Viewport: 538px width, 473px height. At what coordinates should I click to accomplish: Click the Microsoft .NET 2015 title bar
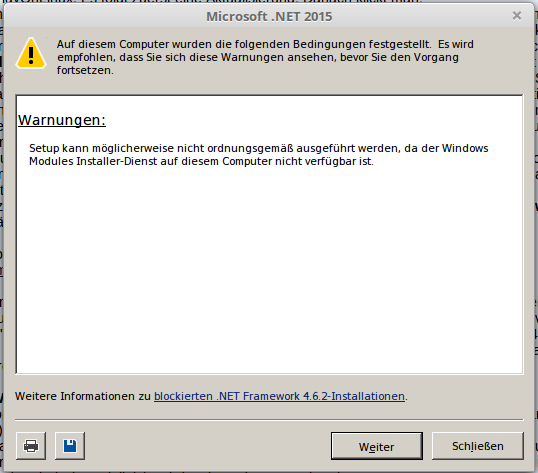pyautogui.click(x=269, y=16)
